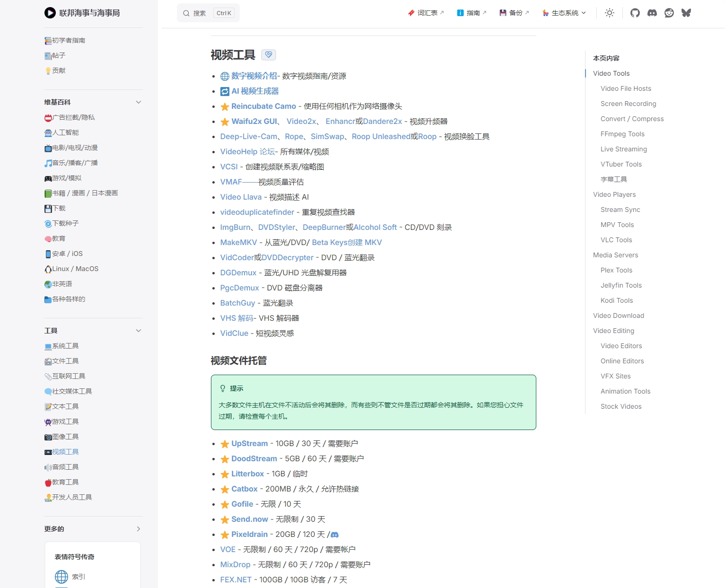Open the Reddit icon in header
Image resolution: width=725 pixels, height=588 pixels.
pyautogui.click(x=669, y=13)
